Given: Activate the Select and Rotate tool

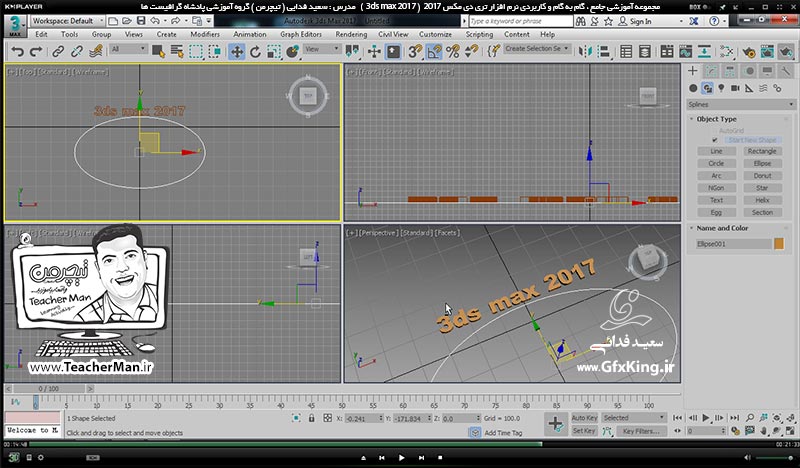Looking at the screenshot, I should pyautogui.click(x=255, y=52).
